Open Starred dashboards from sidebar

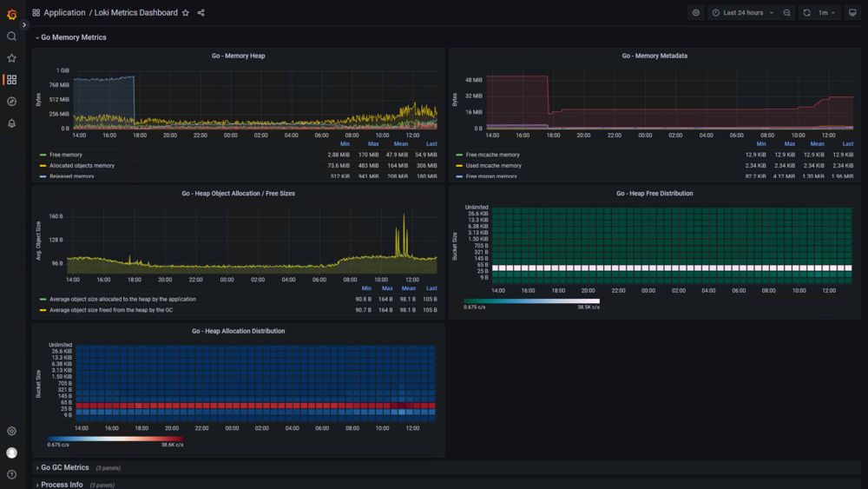(11, 58)
